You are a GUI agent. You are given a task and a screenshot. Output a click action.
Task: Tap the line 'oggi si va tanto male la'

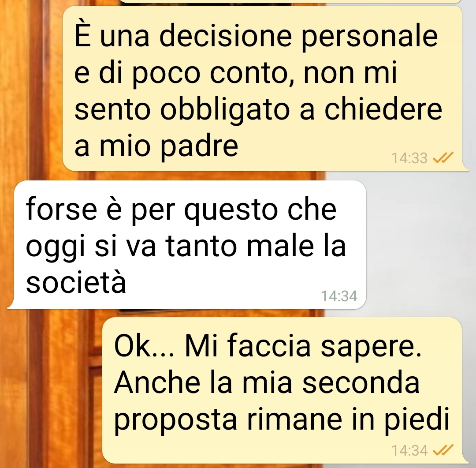click(186, 247)
